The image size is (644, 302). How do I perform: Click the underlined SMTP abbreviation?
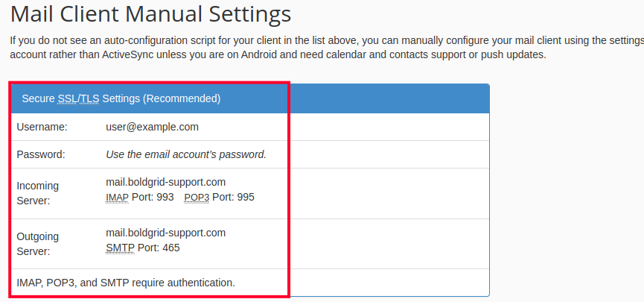pyautogui.click(x=120, y=248)
